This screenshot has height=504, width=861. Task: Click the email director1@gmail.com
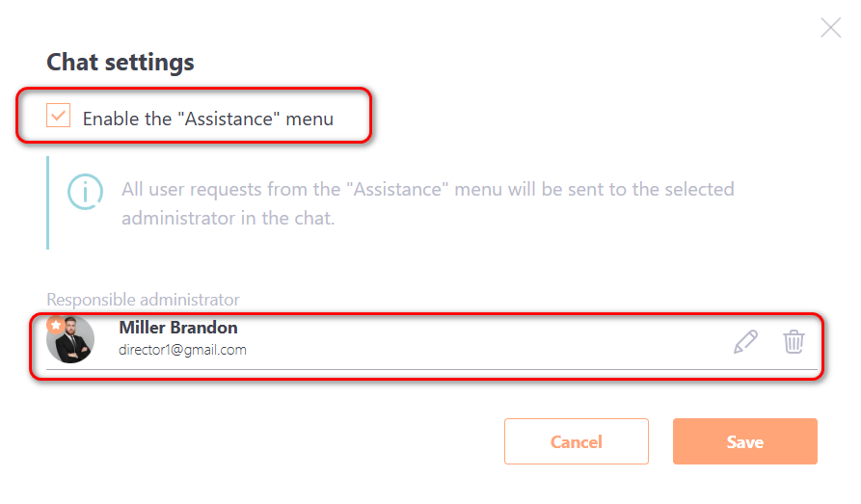point(182,350)
